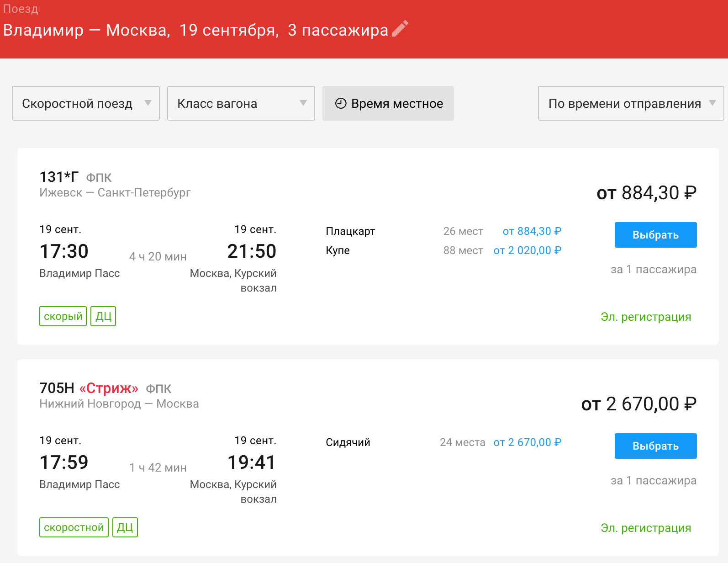728x563 pixels.
Task: Expand the Класс вагона dropdown
Action: pyautogui.click(x=241, y=104)
